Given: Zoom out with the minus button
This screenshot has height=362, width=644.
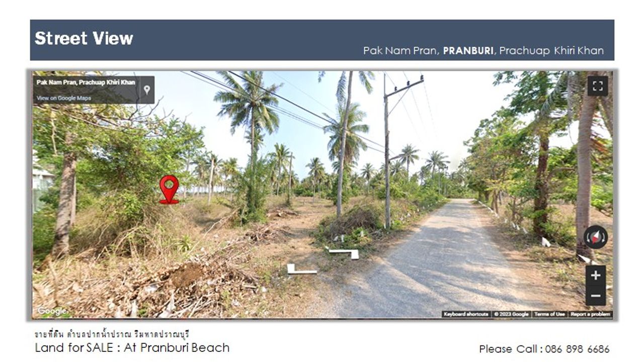Looking at the screenshot, I should [596, 296].
